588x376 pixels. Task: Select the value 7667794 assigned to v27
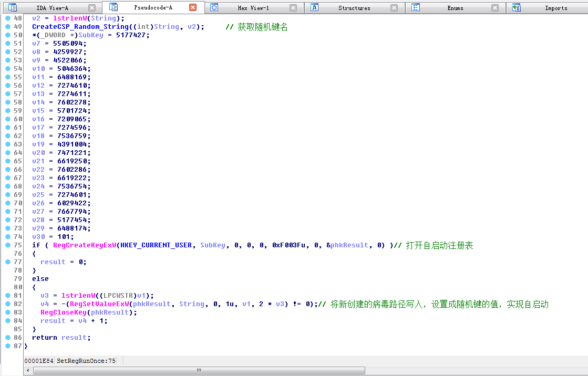pyautogui.click(x=72, y=212)
